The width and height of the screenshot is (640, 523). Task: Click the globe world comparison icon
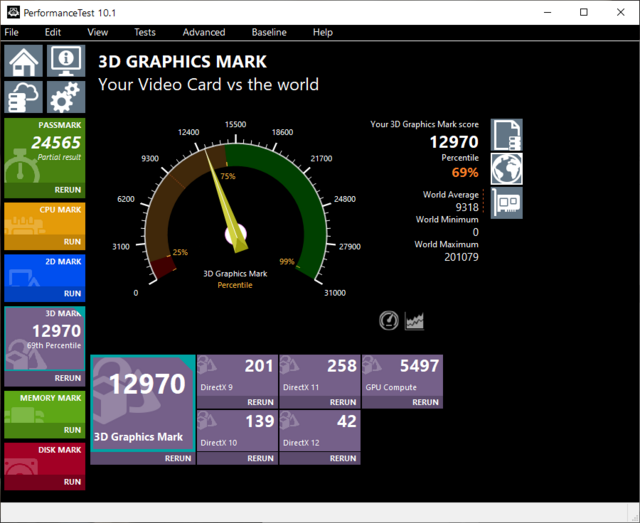507,168
